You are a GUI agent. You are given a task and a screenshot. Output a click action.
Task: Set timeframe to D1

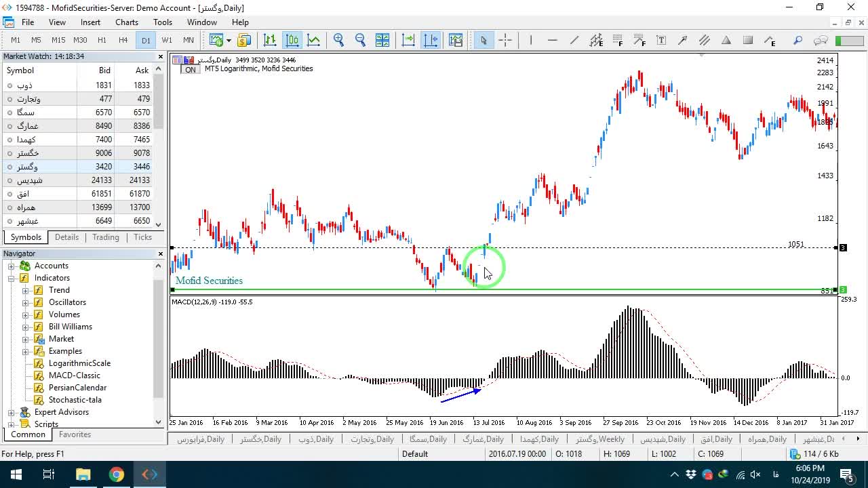tap(146, 40)
